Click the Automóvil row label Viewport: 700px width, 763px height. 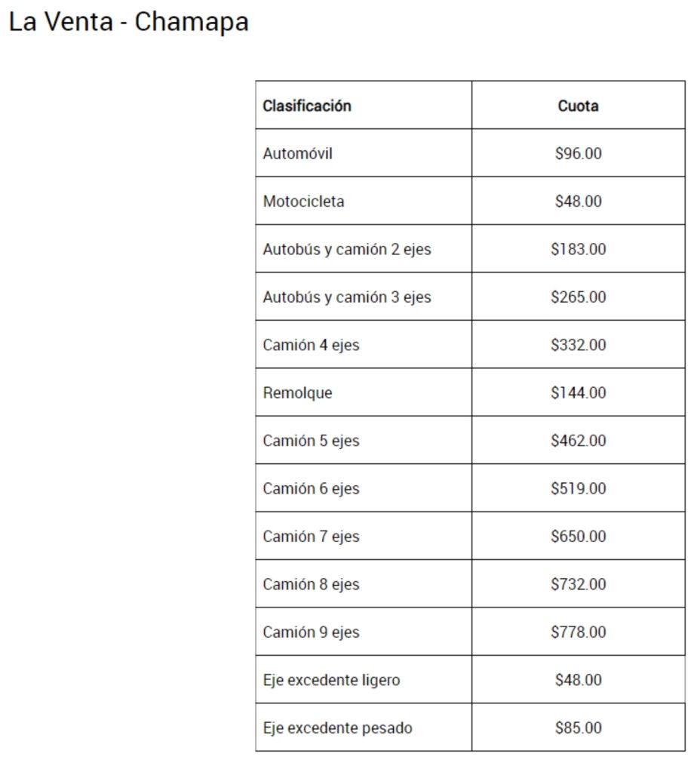point(297,153)
